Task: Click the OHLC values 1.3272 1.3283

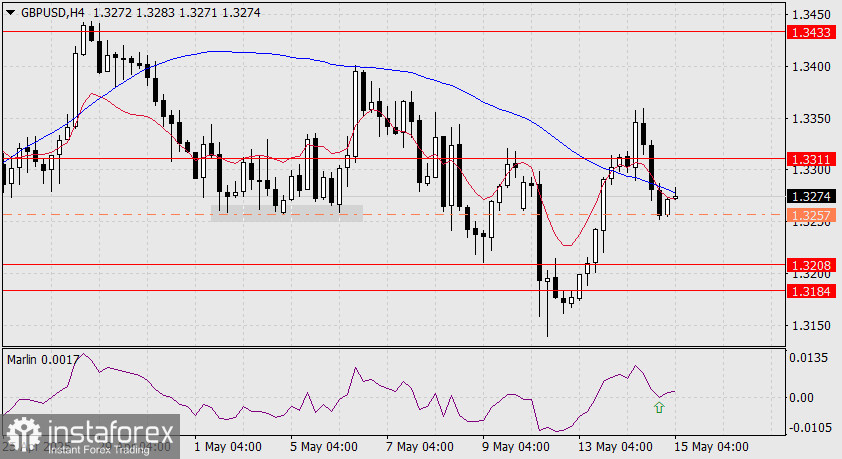Action: [x=134, y=12]
